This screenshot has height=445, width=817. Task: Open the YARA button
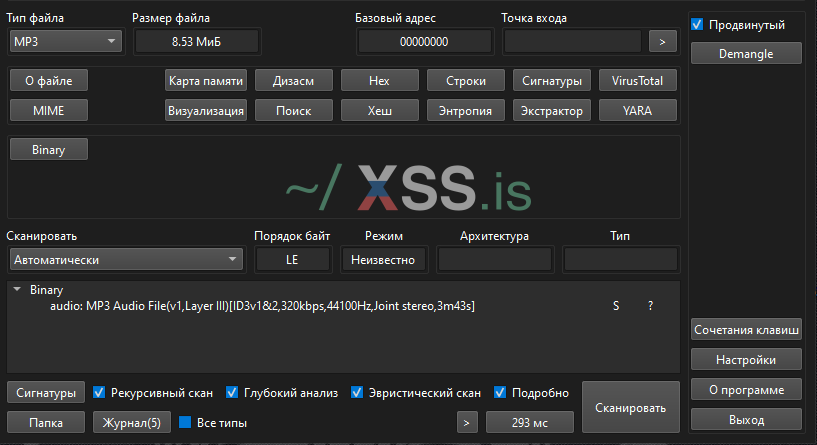[x=638, y=110]
